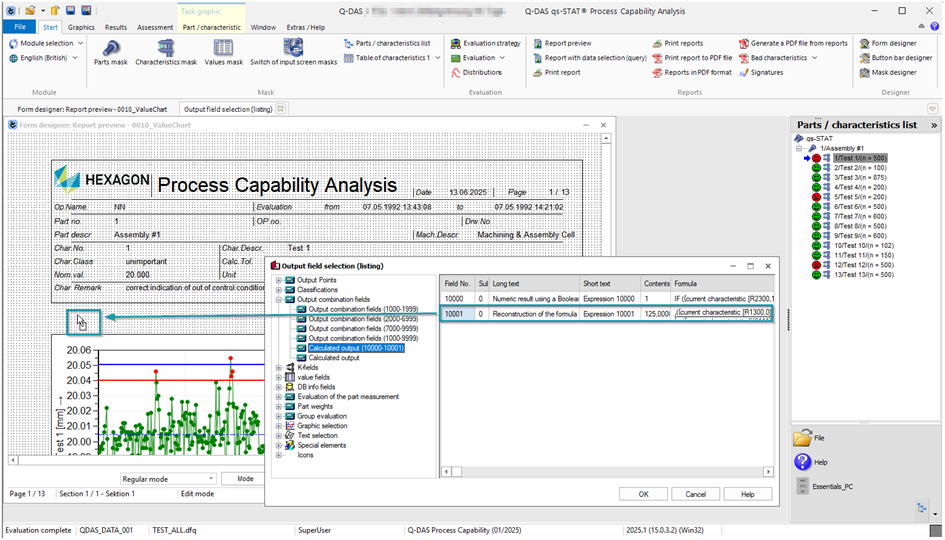
Task: Collapse the 1/Assembly #1 tree node
Action: tap(799, 148)
